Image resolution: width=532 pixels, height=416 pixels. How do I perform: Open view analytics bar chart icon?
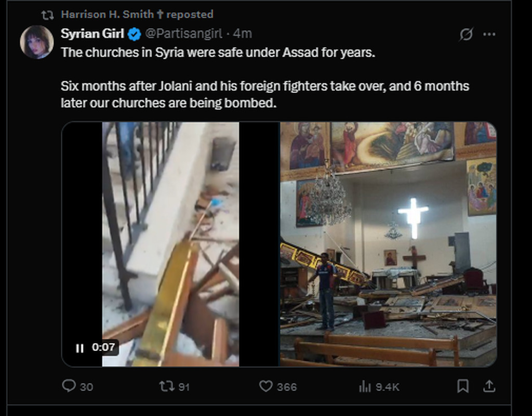point(365,386)
